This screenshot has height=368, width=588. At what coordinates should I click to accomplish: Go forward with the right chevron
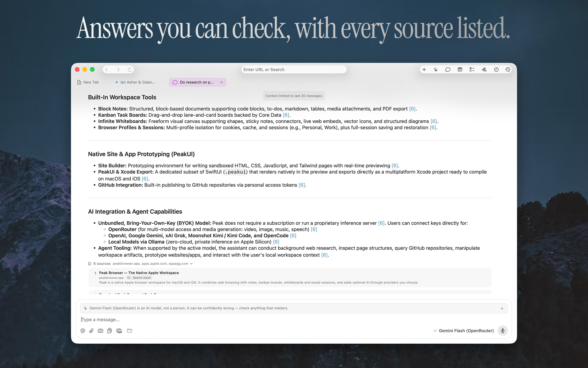(118, 70)
